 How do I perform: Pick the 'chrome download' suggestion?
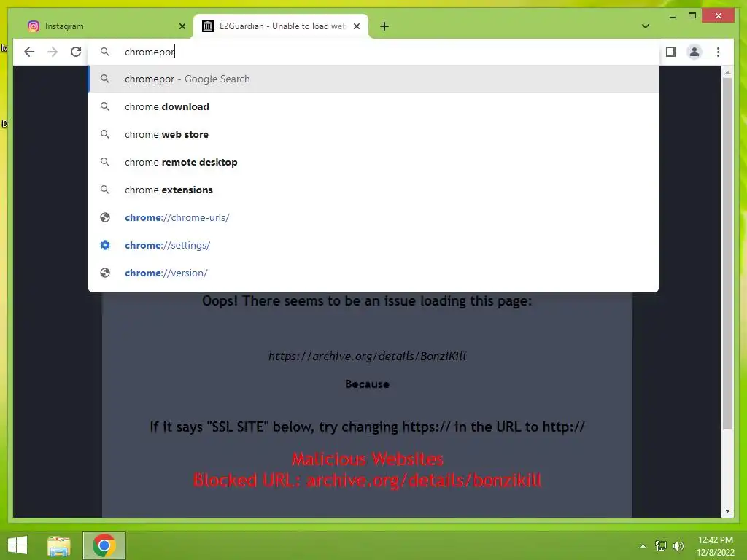point(373,106)
